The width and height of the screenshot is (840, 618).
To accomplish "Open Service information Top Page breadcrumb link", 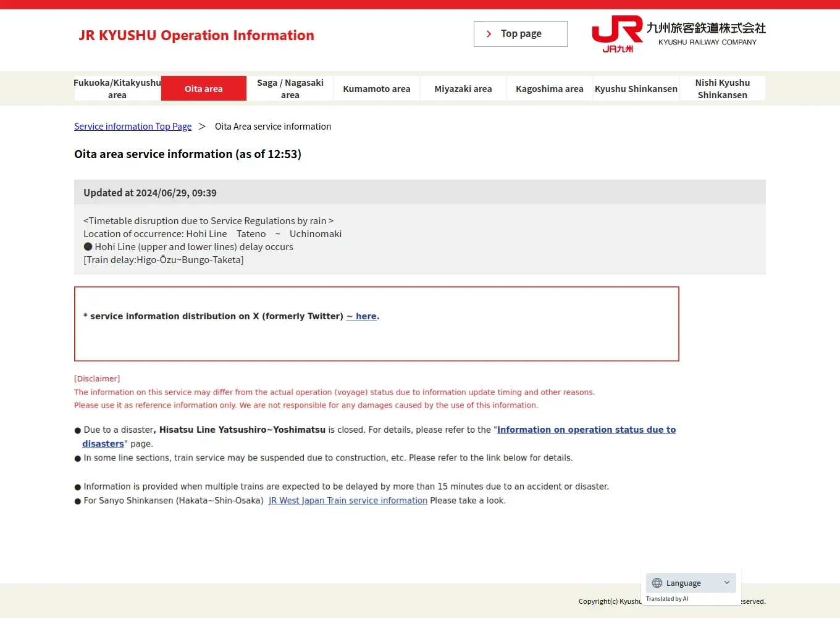I will 133,127.
